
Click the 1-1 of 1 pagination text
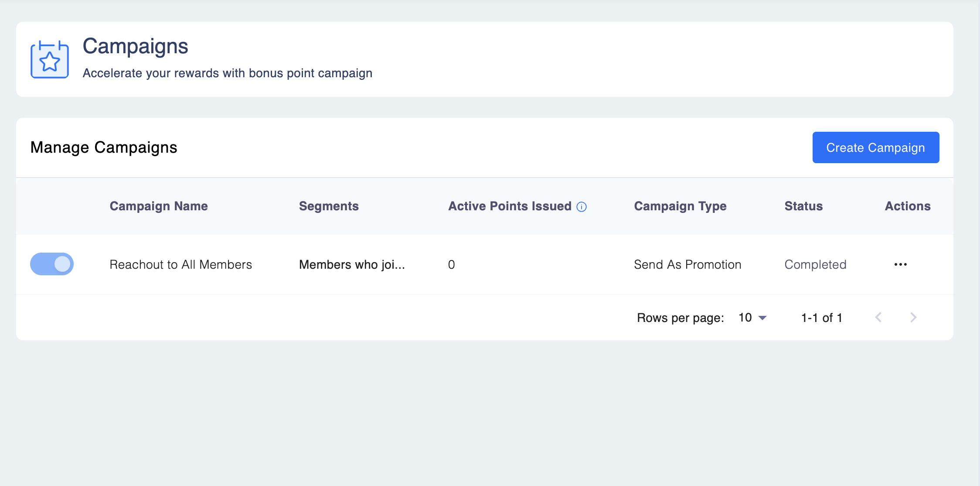click(821, 318)
